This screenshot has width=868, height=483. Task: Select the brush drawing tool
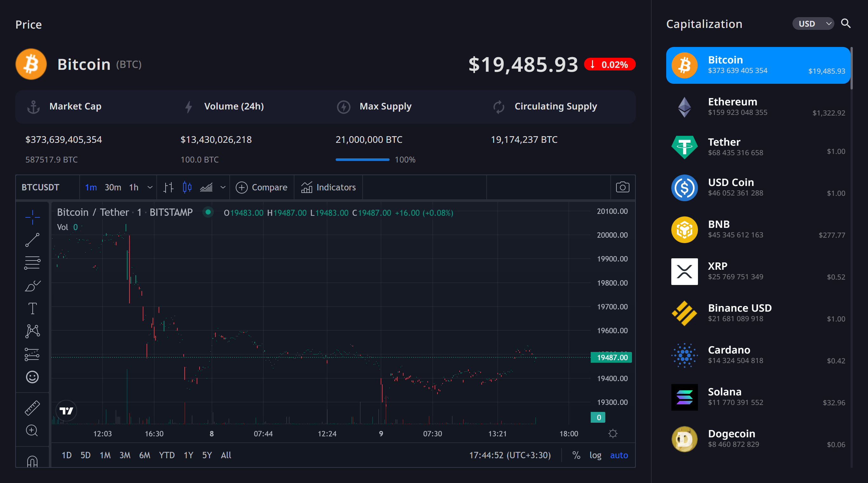click(32, 286)
